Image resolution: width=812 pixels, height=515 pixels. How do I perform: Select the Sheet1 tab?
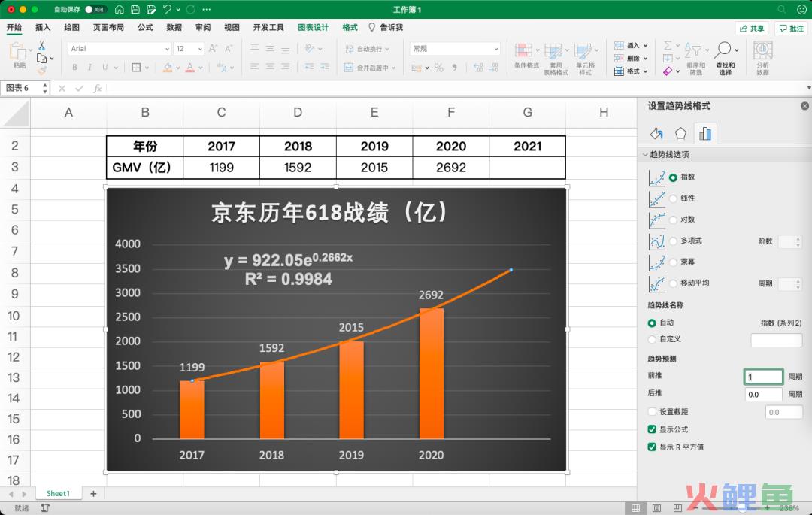[x=58, y=494]
